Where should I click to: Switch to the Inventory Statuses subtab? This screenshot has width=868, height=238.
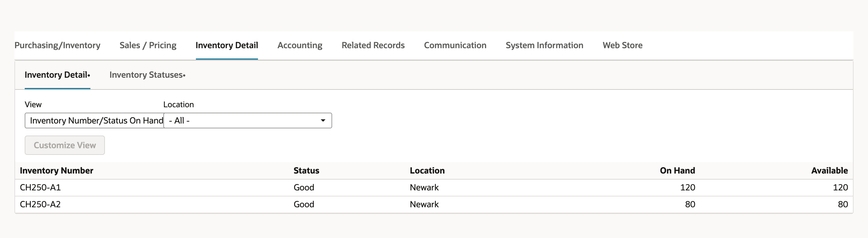[x=147, y=75]
